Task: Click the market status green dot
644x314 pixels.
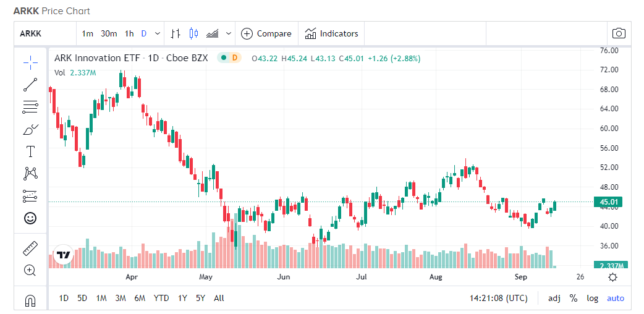Action: pos(224,58)
